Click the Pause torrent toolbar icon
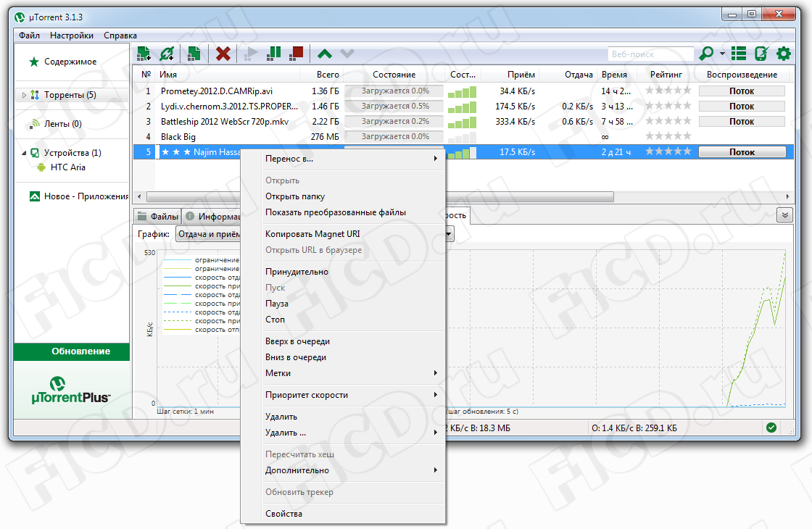 tap(273, 54)
